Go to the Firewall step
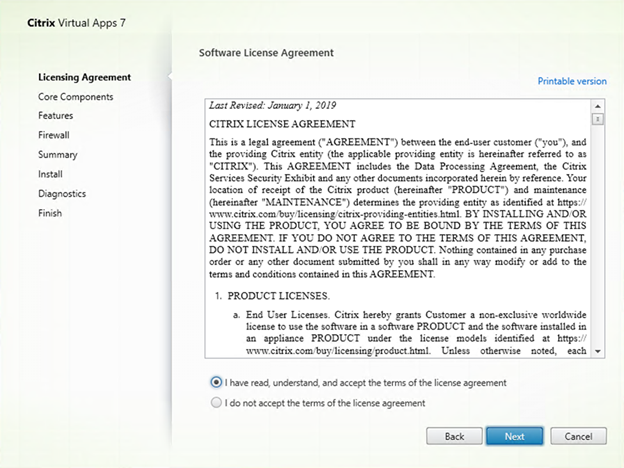 click(54, 135)
